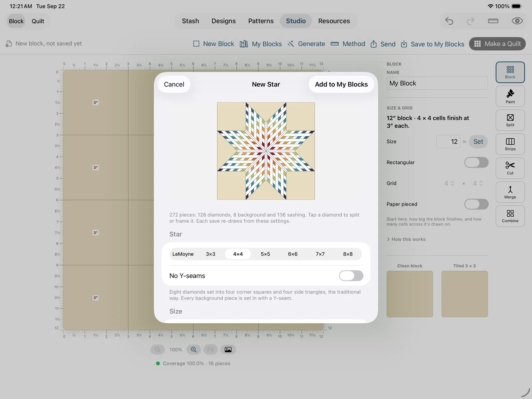Click the block Name input field

[x=437, y=83]
